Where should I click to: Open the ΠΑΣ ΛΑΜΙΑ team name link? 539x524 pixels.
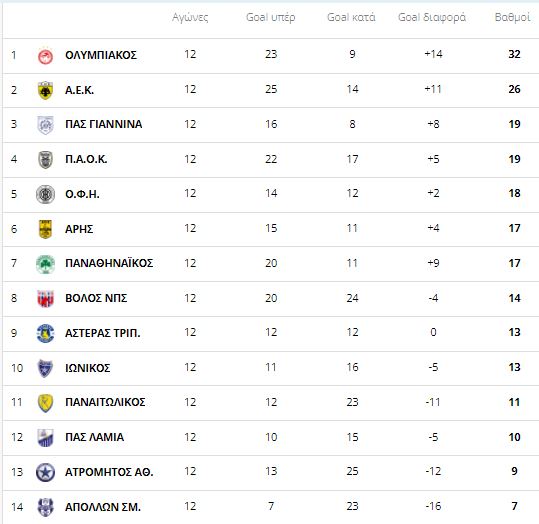(x=95, y=437)
